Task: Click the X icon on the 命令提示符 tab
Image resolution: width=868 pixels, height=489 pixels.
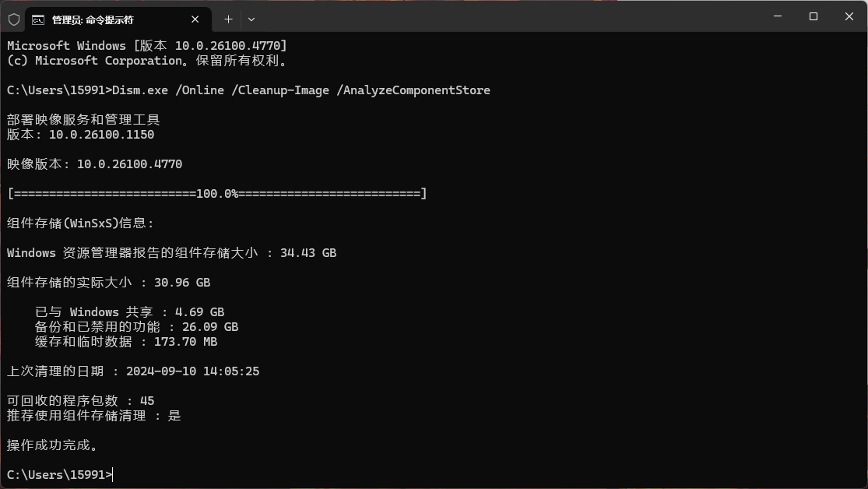Action: pos(195,19)
